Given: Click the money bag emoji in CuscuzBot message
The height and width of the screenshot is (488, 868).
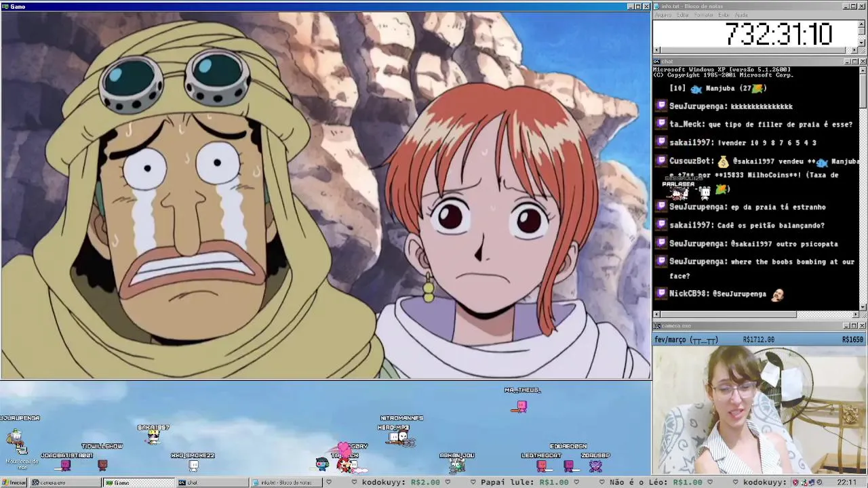Looking at the screenshot, I should click(x=723, y=161).
